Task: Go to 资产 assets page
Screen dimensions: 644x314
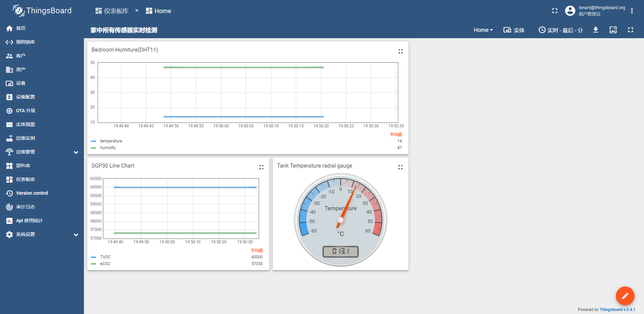Action: click(x=42, y=69)
